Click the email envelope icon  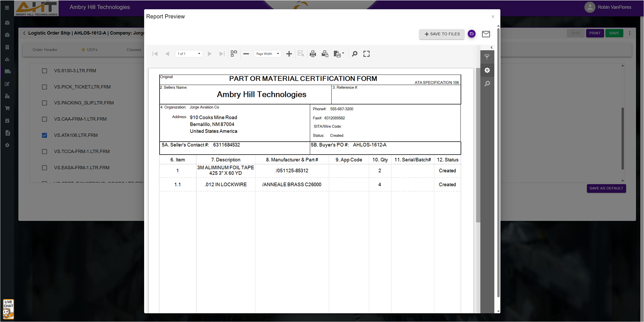(486, 34)
